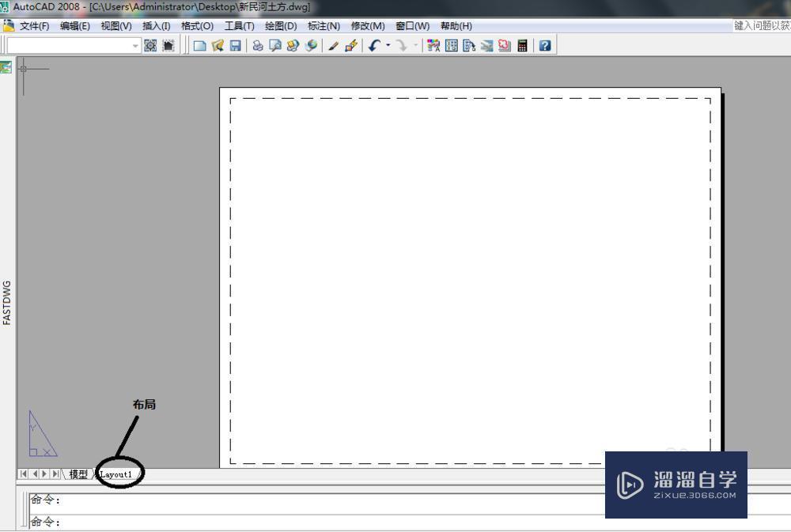Switch to the Layout1 tab
Image resolution: width=791 pixels, height=532 pixels.
[x=115, y=474]
